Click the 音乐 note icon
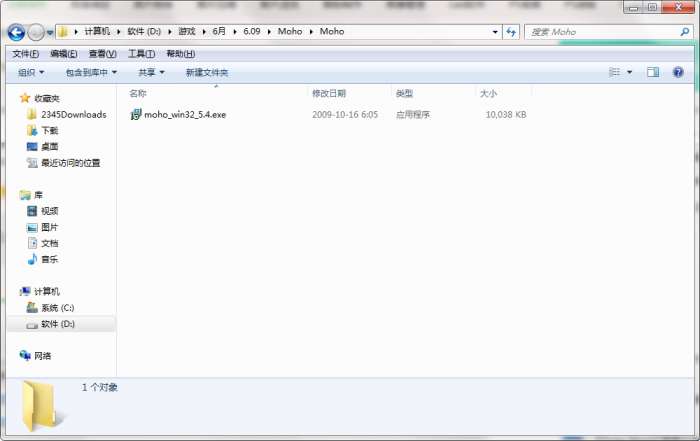 [32, 259]
